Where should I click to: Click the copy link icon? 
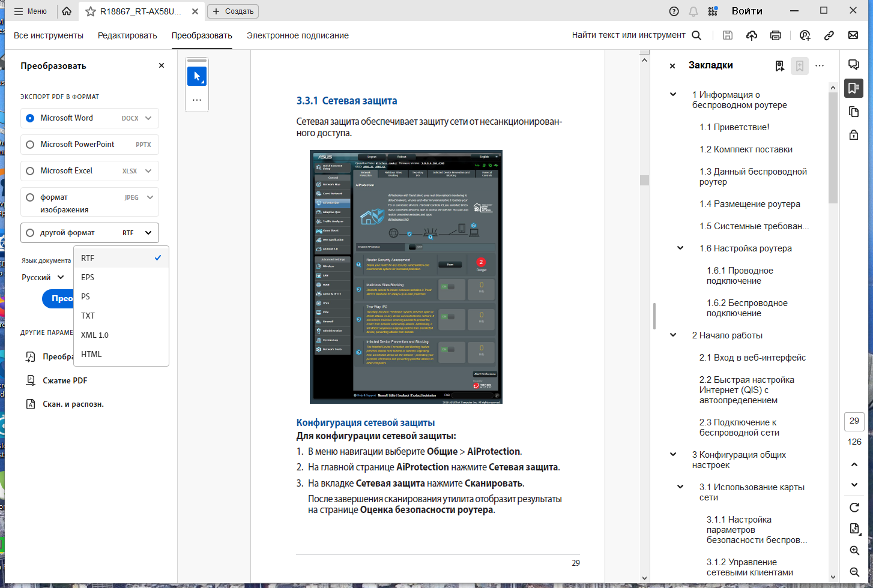pos(829,35)
